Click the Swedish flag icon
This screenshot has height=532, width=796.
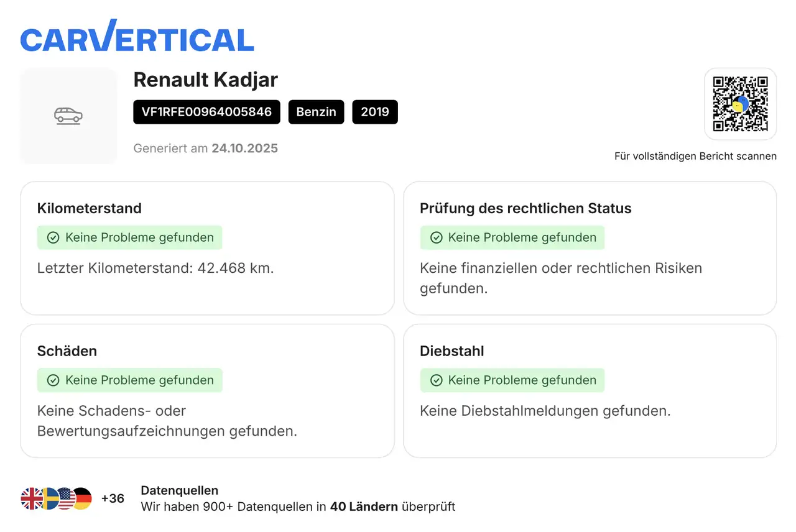coord(50,498)
